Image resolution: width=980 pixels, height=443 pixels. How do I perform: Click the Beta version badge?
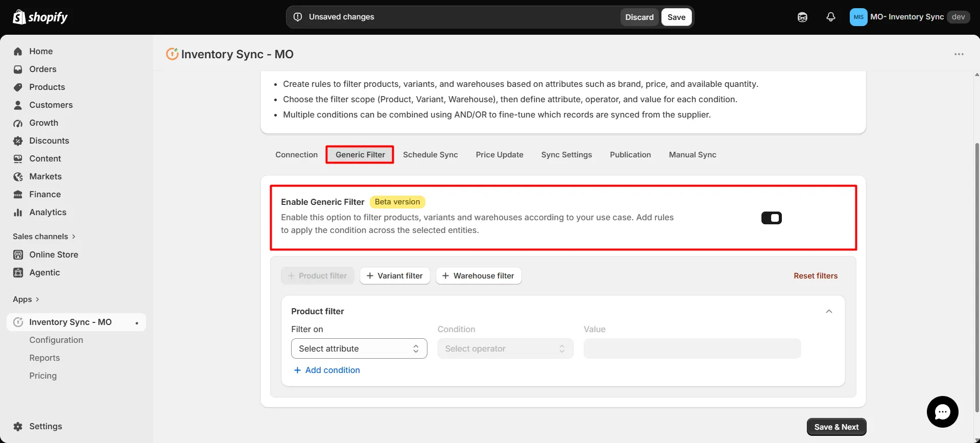[397, 202]
